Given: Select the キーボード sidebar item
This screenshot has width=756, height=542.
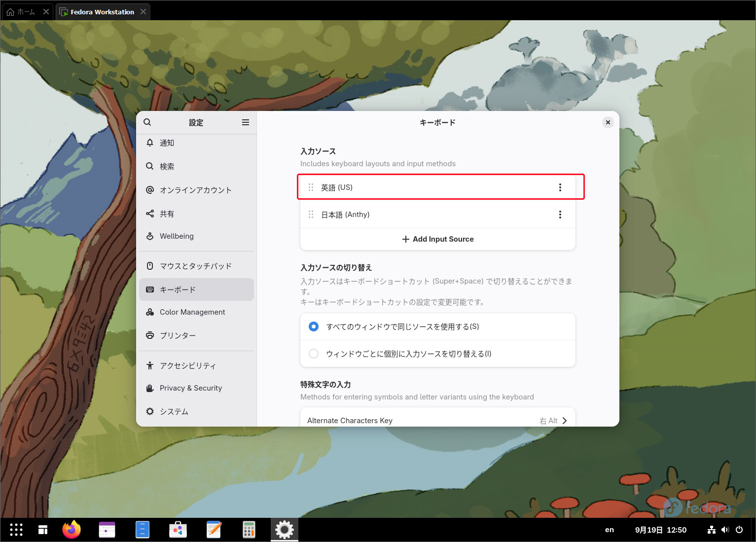Looking at the screenshot, I should (196, 289).
